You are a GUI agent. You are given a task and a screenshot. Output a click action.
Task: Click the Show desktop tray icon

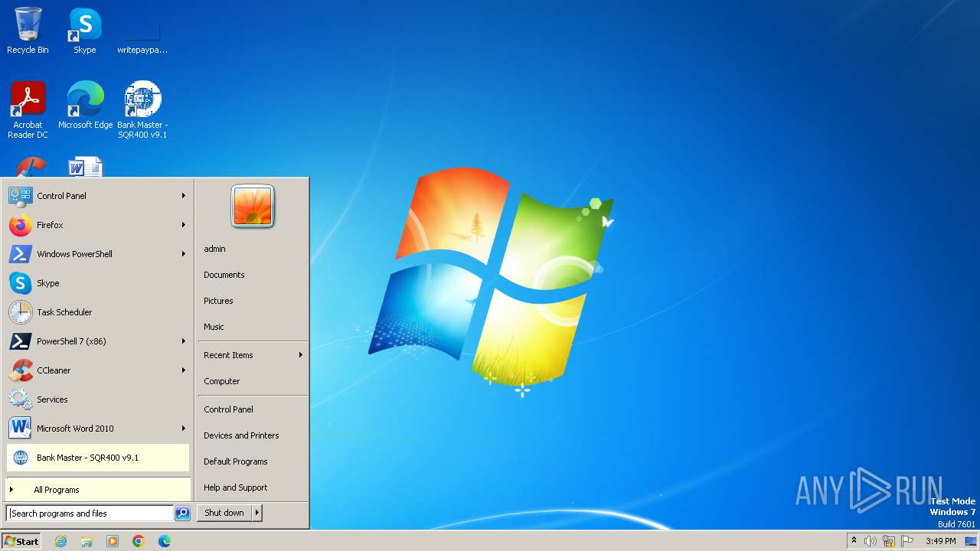click(971, 541)
